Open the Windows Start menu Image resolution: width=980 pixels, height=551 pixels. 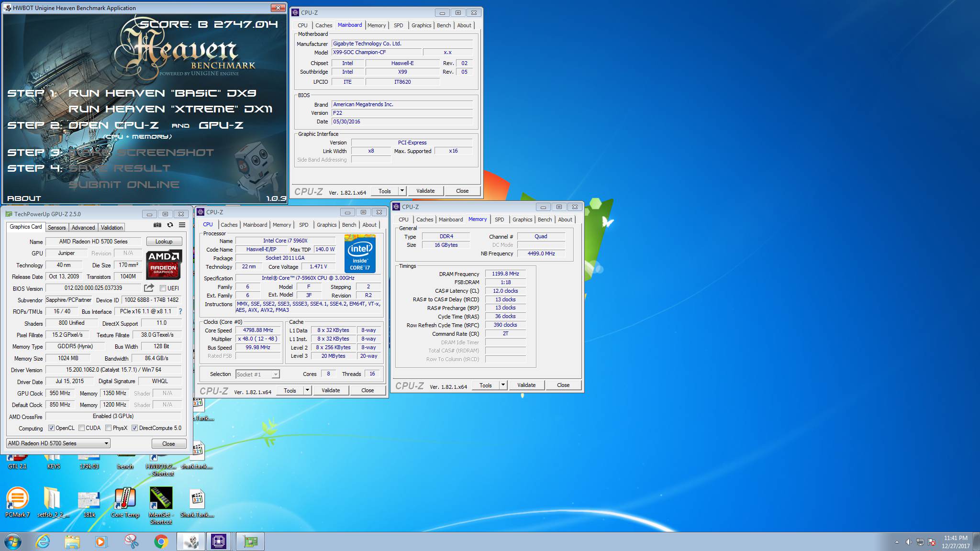[x=13, y=541]
